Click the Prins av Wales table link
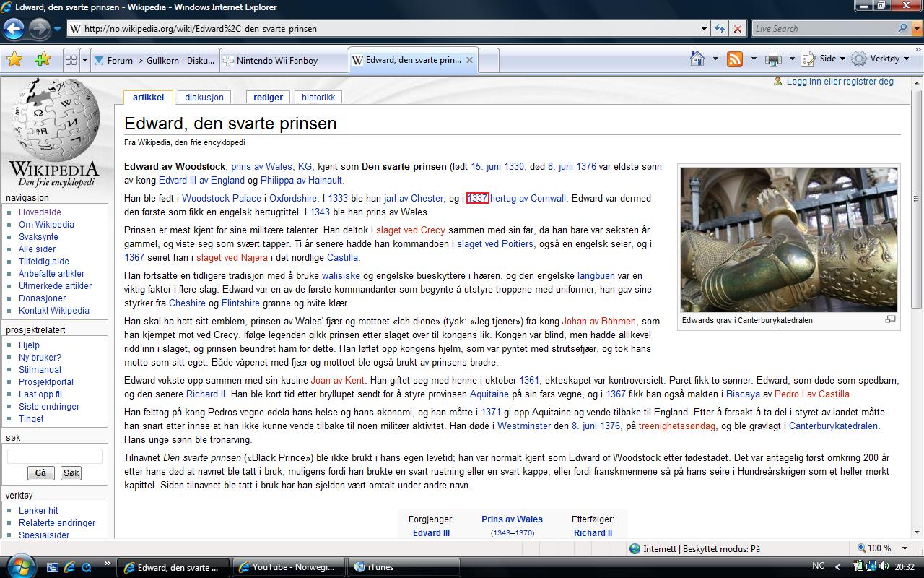Image resolution: width=924 pixels, height=578 pixels. click(512, 519)
